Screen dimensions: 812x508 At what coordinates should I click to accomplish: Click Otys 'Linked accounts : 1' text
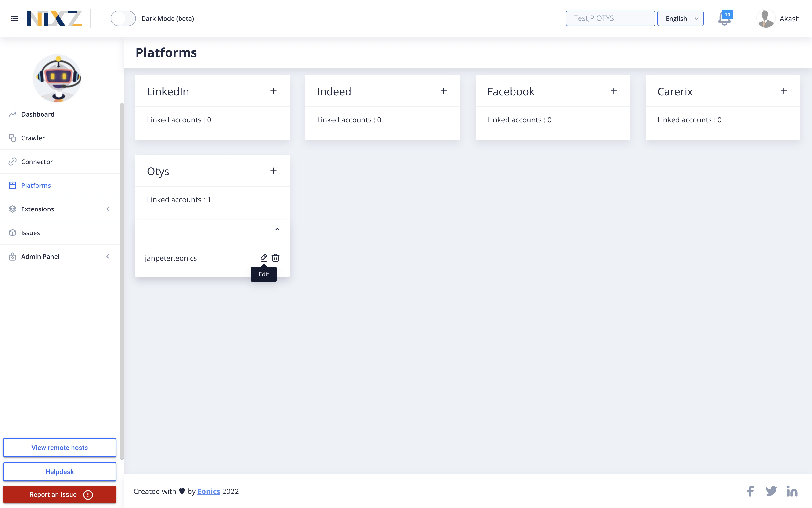click(x=179, y=200)
